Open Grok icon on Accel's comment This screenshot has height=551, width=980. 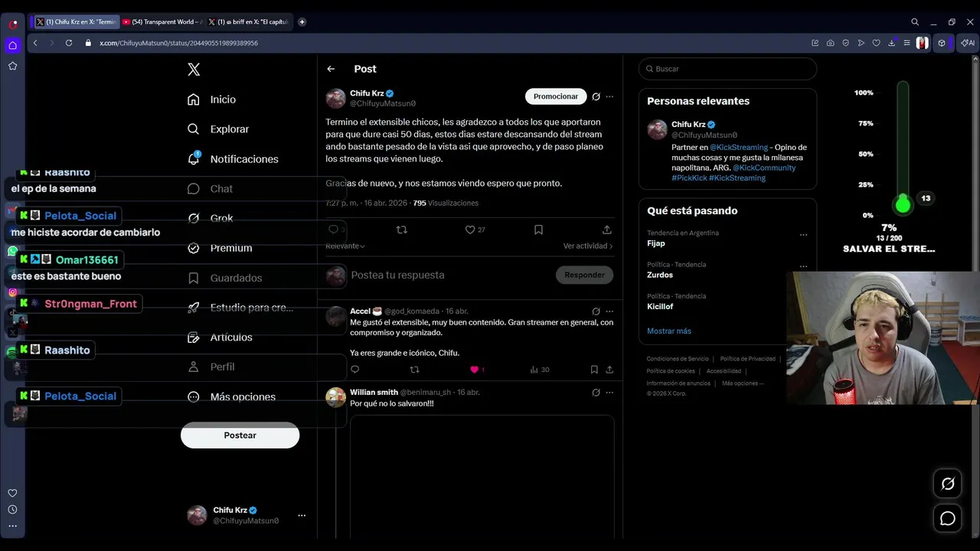pyautogui.click(x=596, y=311)
